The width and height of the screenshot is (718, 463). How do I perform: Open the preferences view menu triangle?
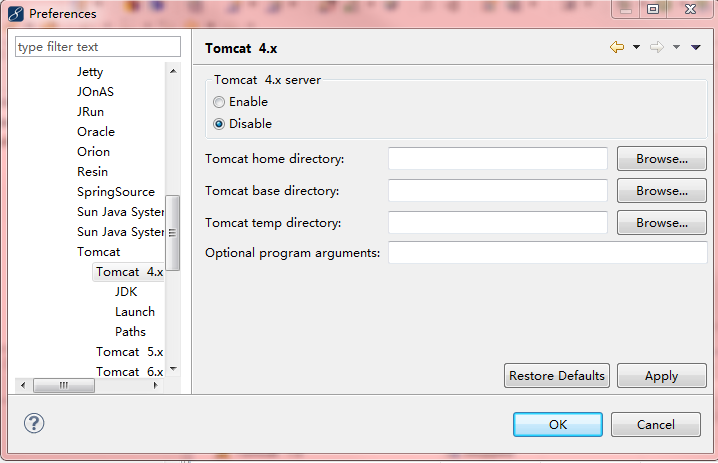click(696, 47)
